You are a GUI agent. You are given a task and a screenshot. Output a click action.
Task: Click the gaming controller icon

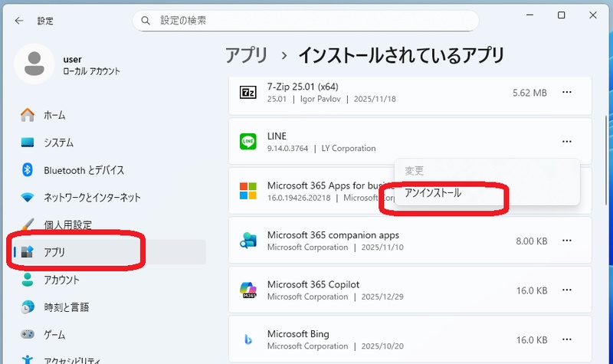tap(28, 334)
